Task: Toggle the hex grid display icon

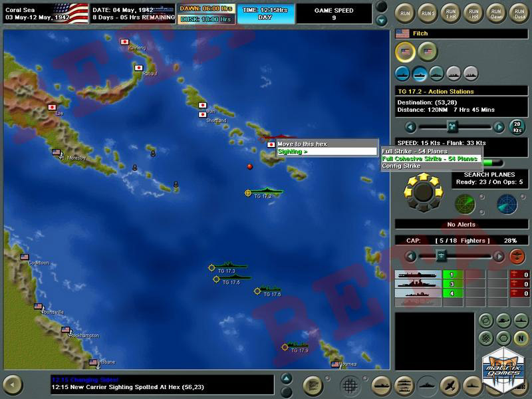Action: [350, 385]
